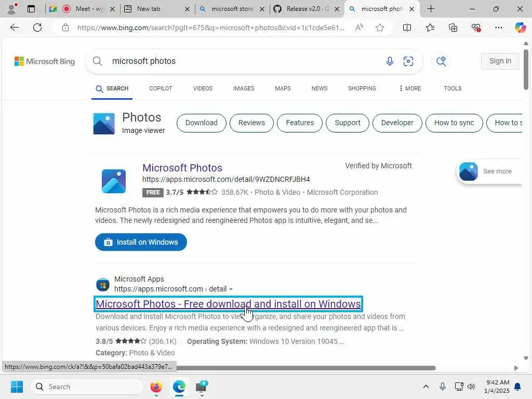Click the Features chip

[x=300, y=123]
